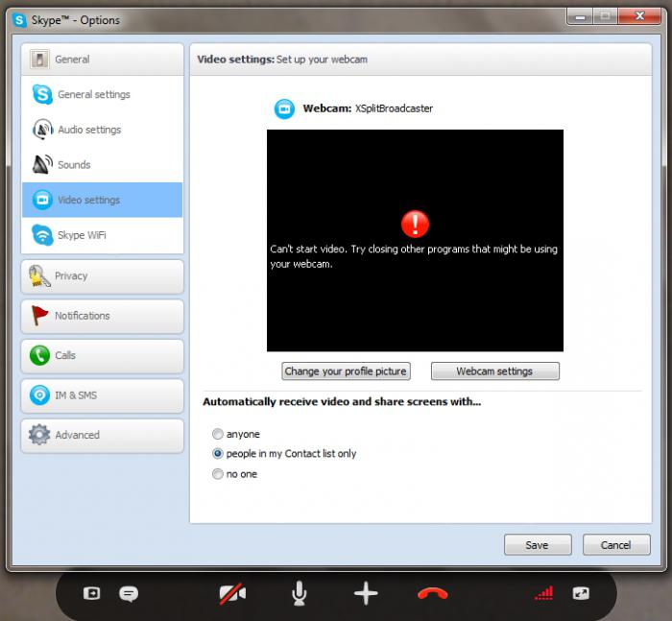The width and height of the screenshot is (672, 621).
Task: Click the Skype logo in the title bar
Action: point(19,20)
